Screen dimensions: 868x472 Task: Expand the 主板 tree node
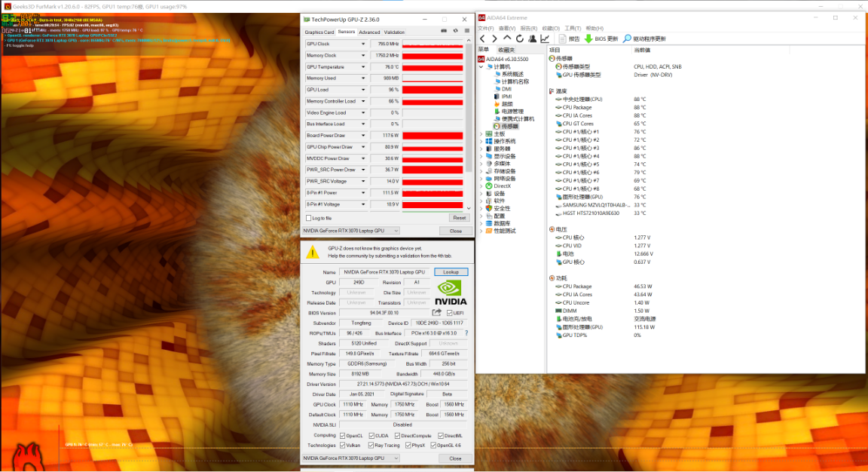(x=481, y=134)
